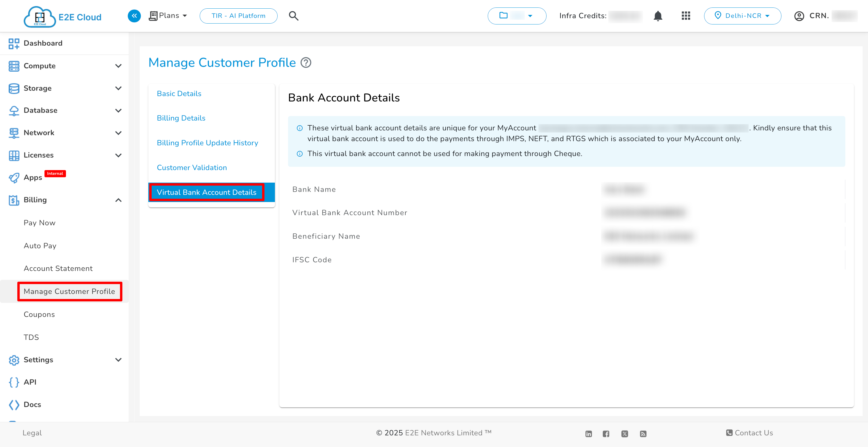Open notifications bell icon
This screenshot has width=868, height=447.
[x=658, y=16]
